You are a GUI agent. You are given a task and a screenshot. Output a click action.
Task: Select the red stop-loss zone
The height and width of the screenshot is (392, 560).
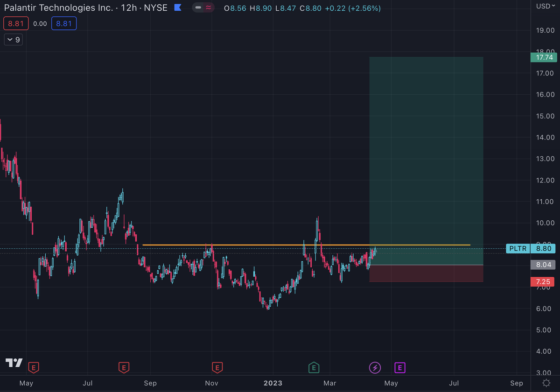click(x=426, y=273)
